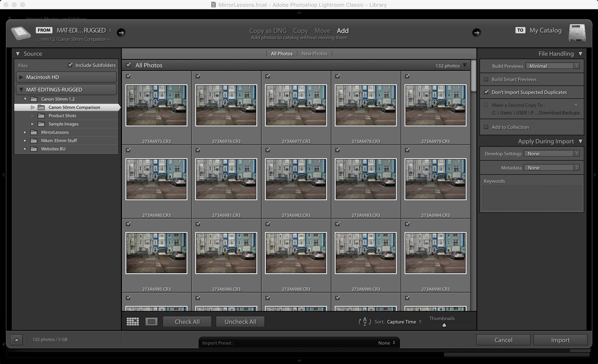Open the 132 photos count menu arrow
The width and height of the screenshot is (598, 364).
[465, 65]
